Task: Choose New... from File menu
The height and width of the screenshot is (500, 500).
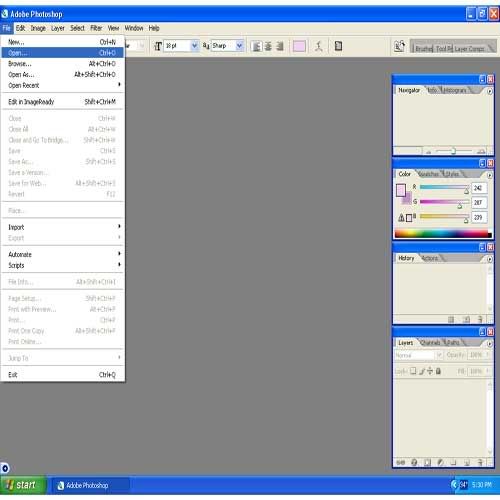Action: [62, 42]
